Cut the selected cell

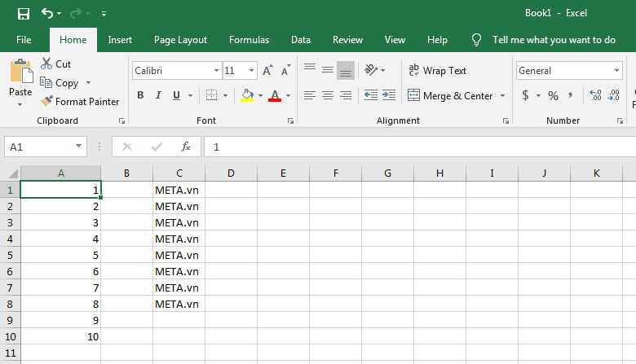(56, 64)
